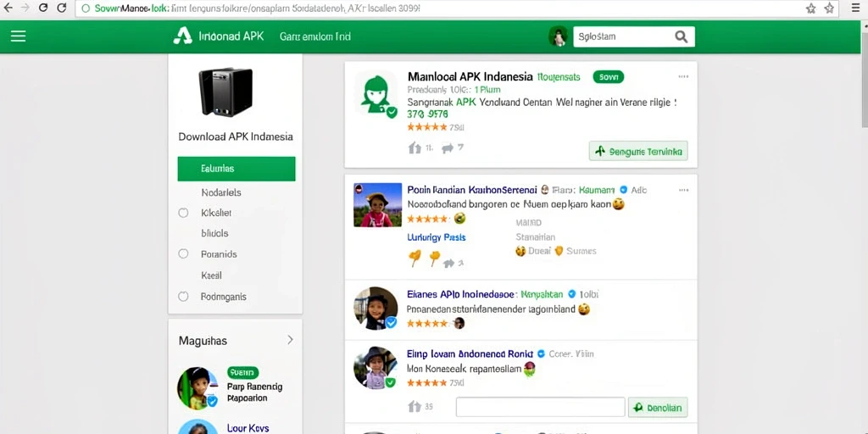Click the blue verified badge beside Nanyahtan
Image resolution: width=868 pixels, height=434 pixels.
coord(572,294)
